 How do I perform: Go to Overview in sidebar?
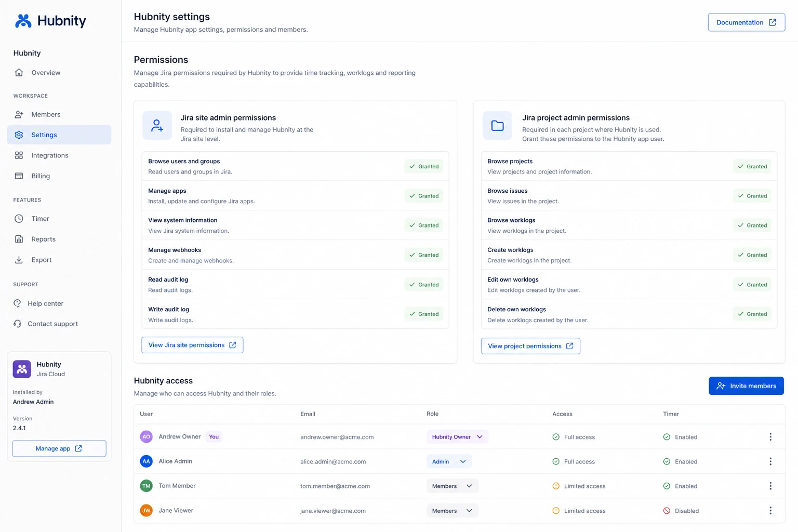[x=59, y=73]
